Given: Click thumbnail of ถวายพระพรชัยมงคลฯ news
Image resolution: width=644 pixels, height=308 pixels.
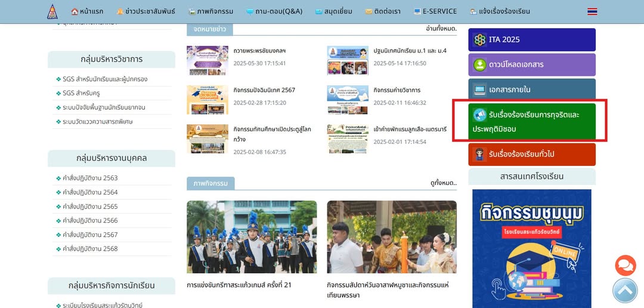Looking at the screenshot, I should click(x=208, y=60).
